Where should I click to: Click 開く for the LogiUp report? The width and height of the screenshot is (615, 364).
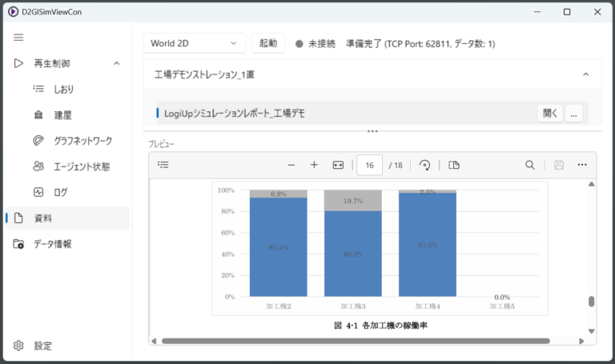pos(550,114)
